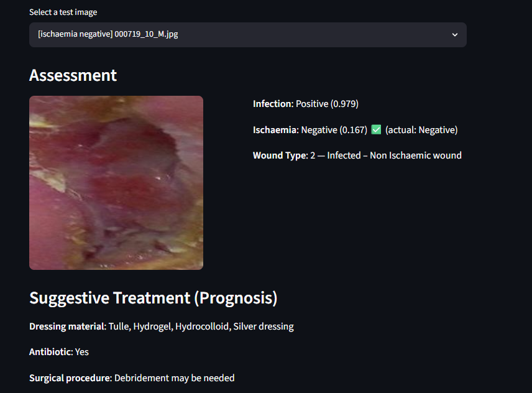Click the 'Ischaemia: Negative (0.167)' text
The image size is (532, 393).
pyautogui.click(x=310, y=130)
